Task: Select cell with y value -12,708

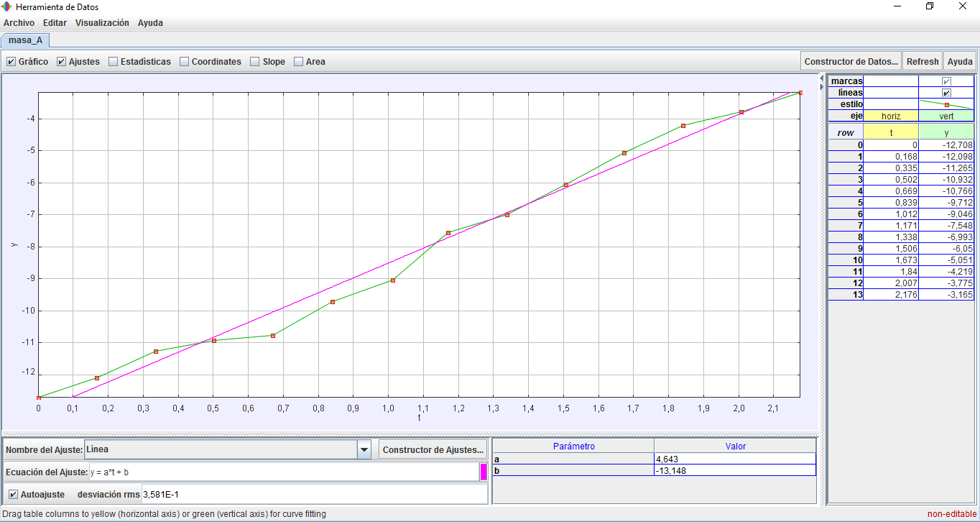Action: (946, 145)
